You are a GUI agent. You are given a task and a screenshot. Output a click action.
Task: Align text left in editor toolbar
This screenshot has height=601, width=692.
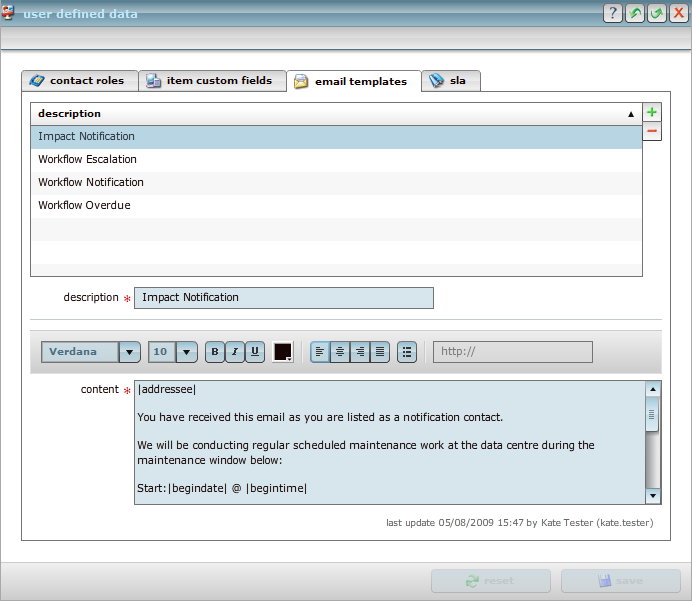pyautogui.click(x=320, y=352)
